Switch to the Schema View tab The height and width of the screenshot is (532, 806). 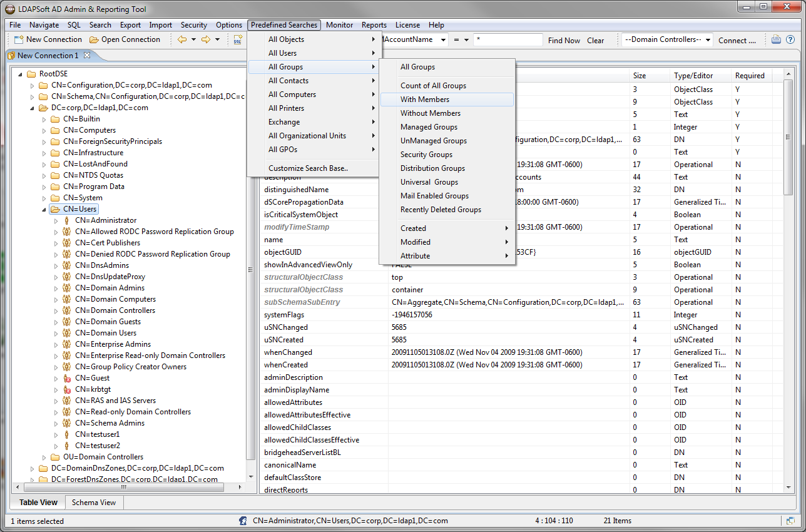94,503
